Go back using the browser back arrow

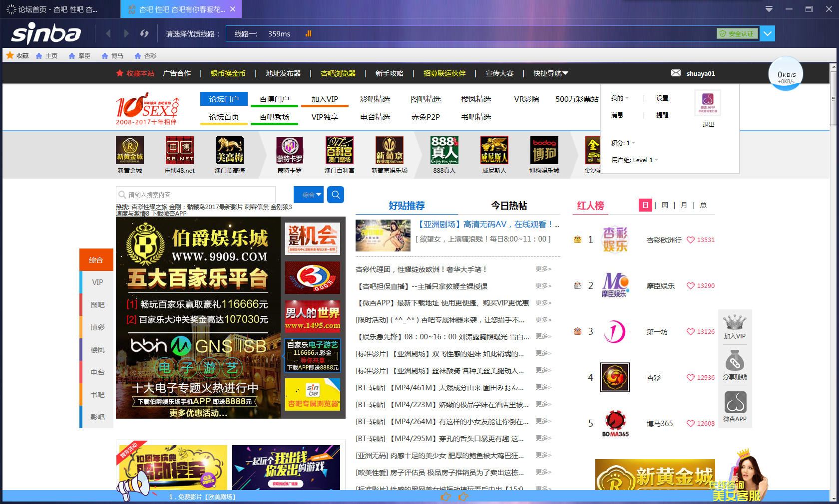pos(108,33)
